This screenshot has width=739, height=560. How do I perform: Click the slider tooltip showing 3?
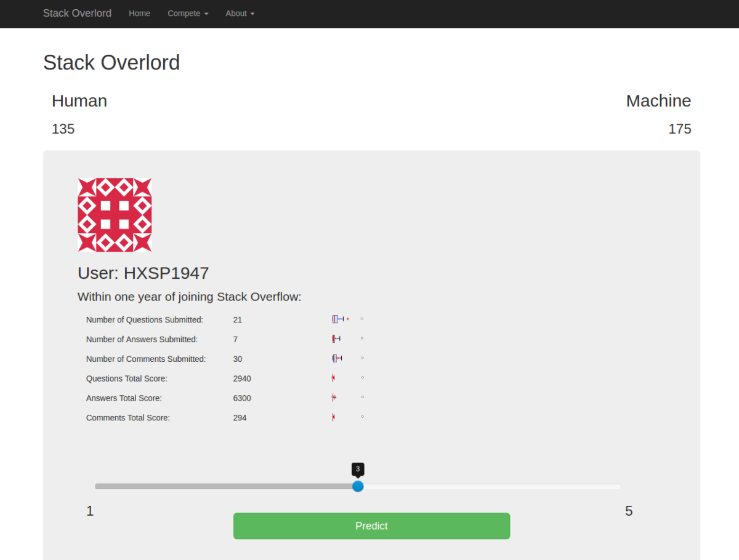pyautogui.click(x=358, y=469)
